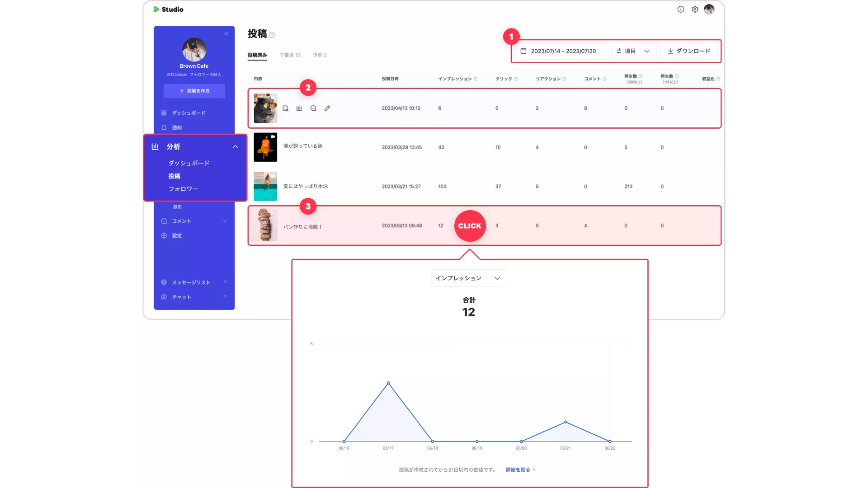Screen dimensions: 868x488
Task: Open settings gear in top right
Action: 695,9
